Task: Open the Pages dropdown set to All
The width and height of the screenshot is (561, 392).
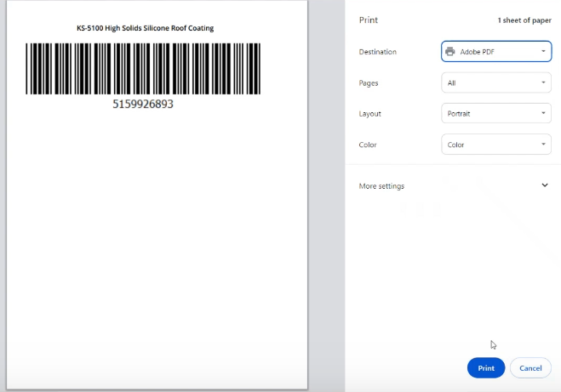Action: [x=496, y=82]
